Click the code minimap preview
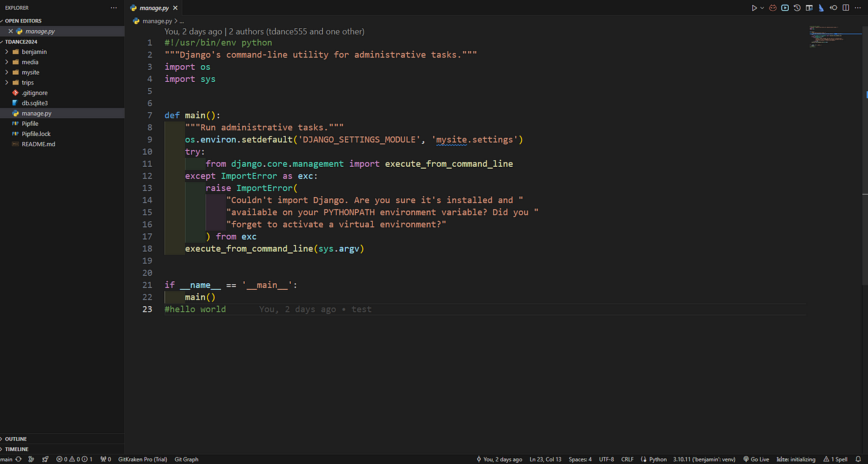This screenshot has height=464, width=868. pyautogui.click(x=834, y=37)
